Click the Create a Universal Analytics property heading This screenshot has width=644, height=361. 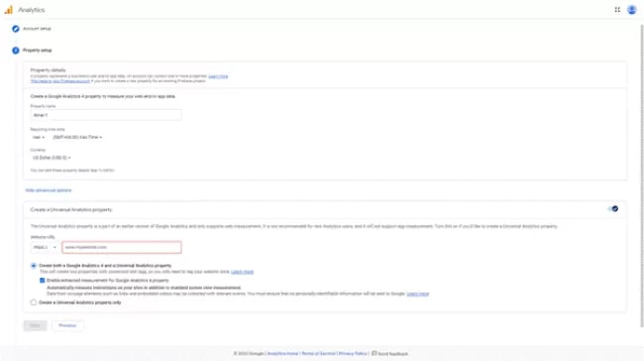[x=71, y=209]
